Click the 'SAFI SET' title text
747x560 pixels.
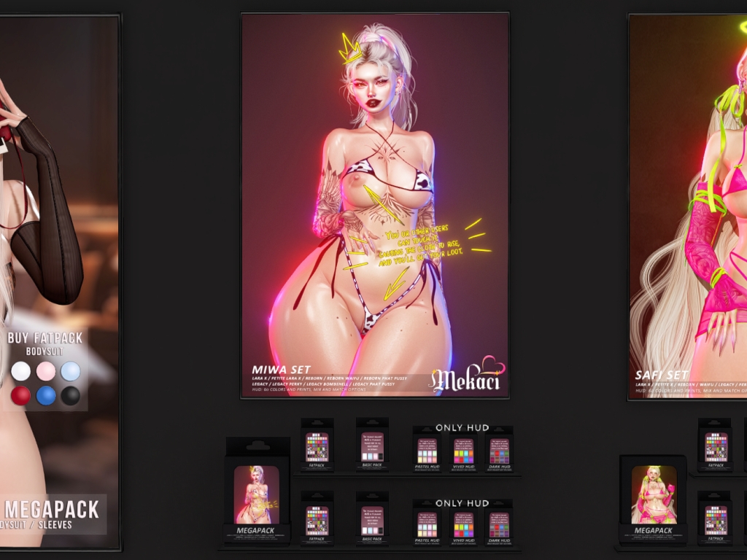tap(662, 375)
